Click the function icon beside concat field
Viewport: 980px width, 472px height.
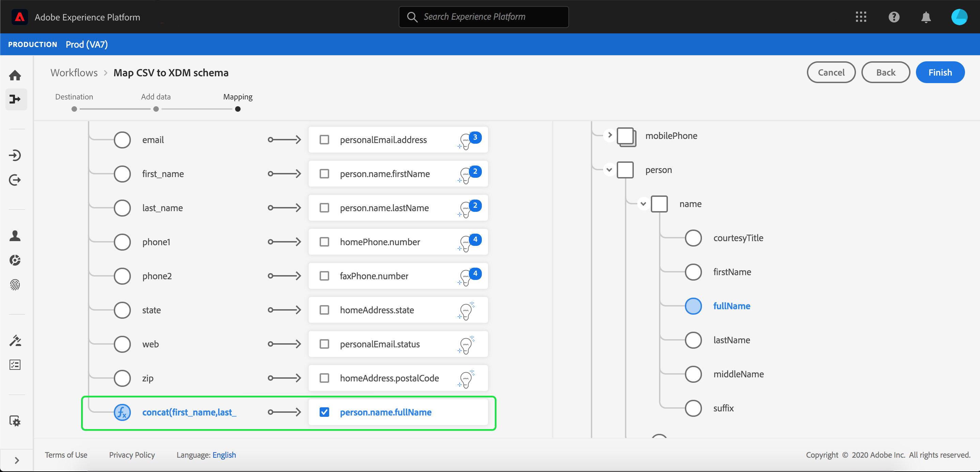pyautogui.click(x=122, y=412)
